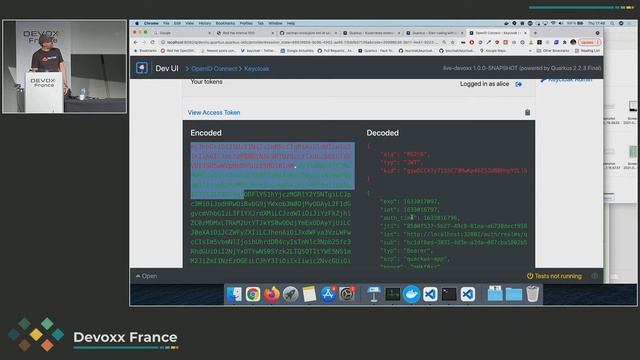Open the File menu
Image resolution: width=640 pixels, height=360 pixels.
pos(166,23)
